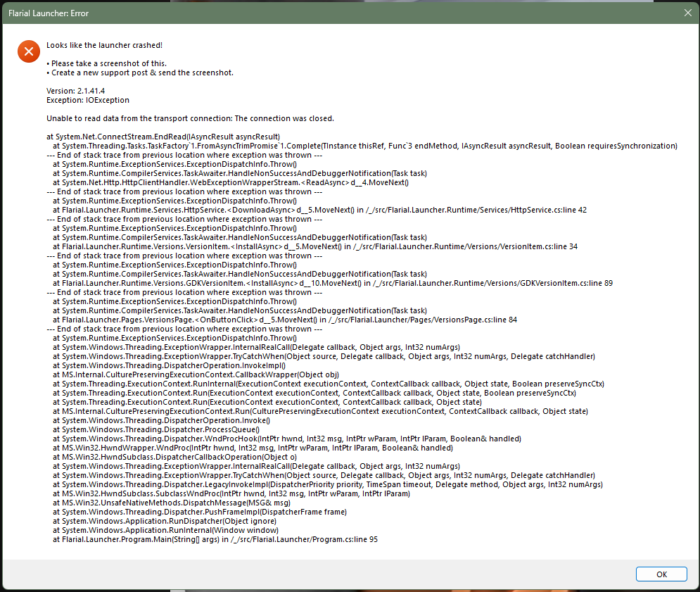Click the OK button
This screenshot has height=592, width=700.
click(661, 574)
